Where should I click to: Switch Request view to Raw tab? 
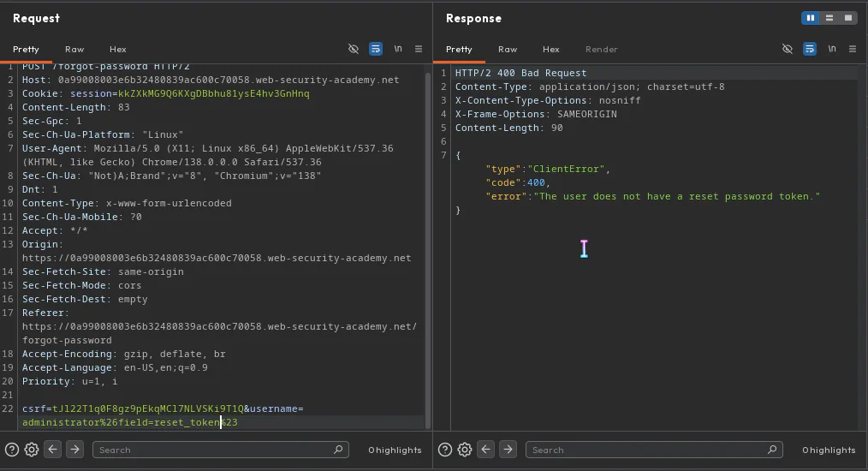74,50
